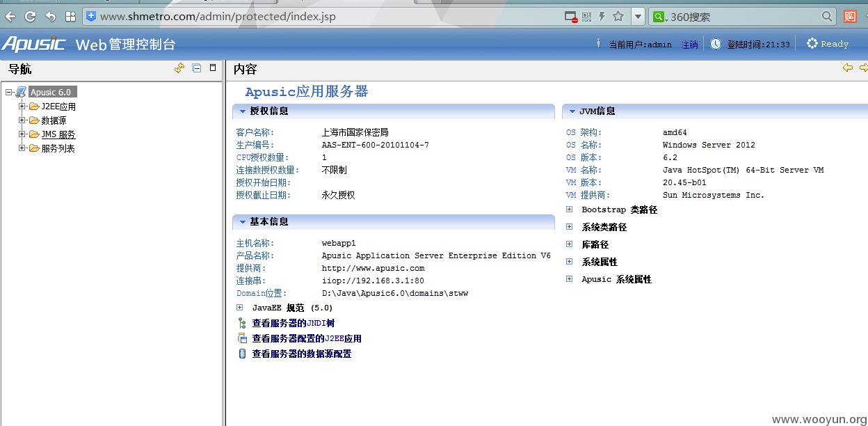Image resolution: width=868 pixels, height=426 pixels.
Task: Click the J2EE applications list icon
Action: tap(242, 338)
